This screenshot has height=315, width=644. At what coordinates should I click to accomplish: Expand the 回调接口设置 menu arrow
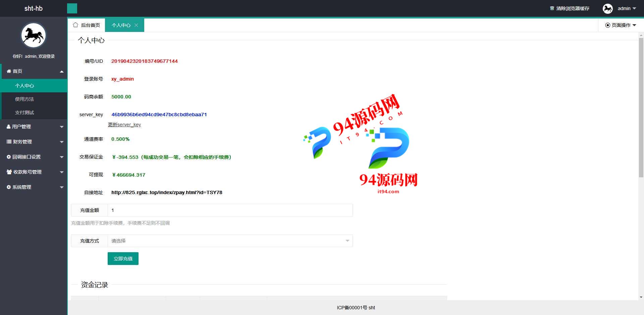click(62, 157)
